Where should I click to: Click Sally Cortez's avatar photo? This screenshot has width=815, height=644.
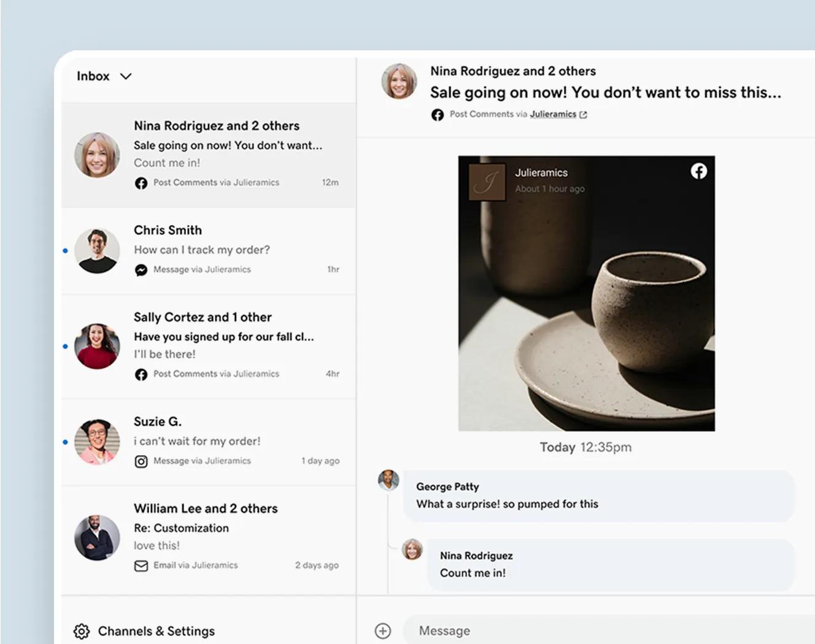97,347
